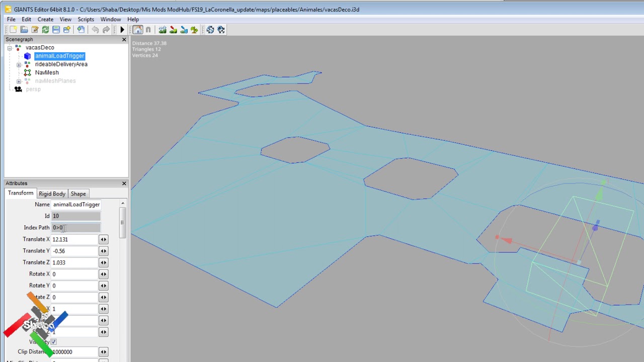Click the New scene toolbar icon

pos(13,30)
